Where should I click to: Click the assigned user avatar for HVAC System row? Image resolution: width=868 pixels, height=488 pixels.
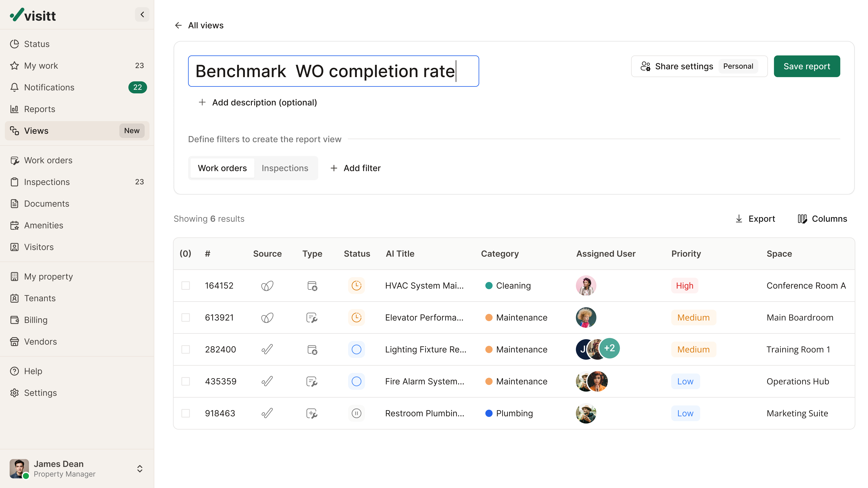(x=586, y=286)
